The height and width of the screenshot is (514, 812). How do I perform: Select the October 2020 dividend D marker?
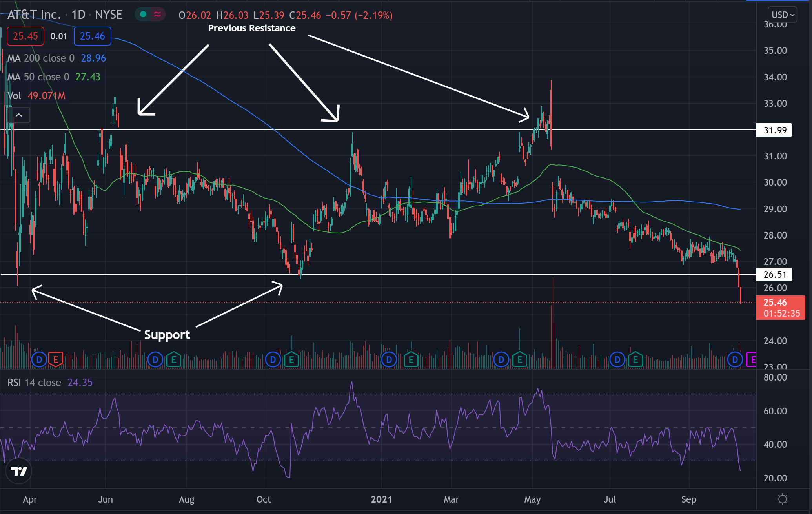click(x=273, y=359)
